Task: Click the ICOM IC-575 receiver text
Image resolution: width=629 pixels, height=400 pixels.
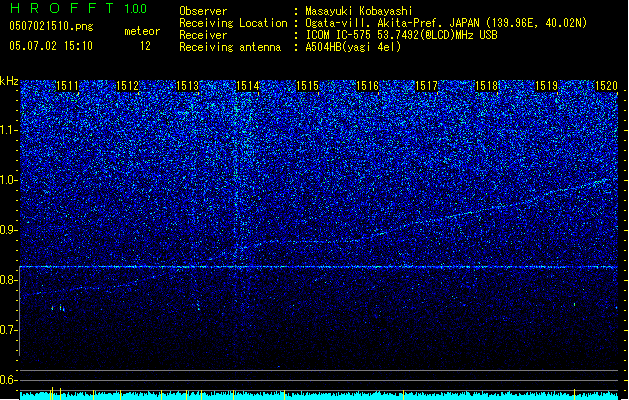Action: (x=401, y=35)
